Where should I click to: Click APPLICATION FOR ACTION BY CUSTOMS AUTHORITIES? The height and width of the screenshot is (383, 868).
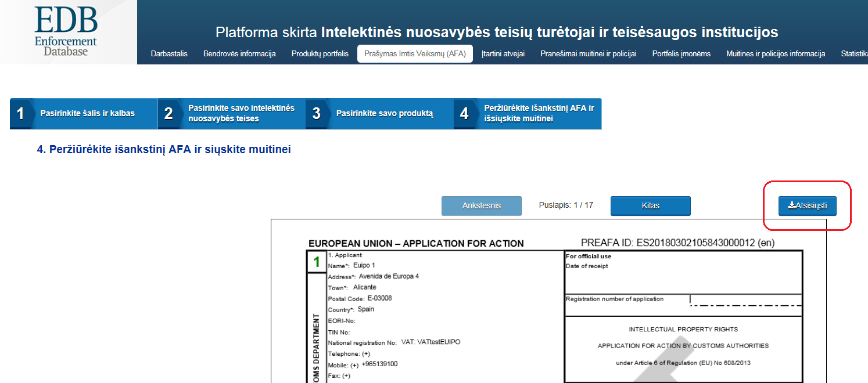click(x=683, y=346)
